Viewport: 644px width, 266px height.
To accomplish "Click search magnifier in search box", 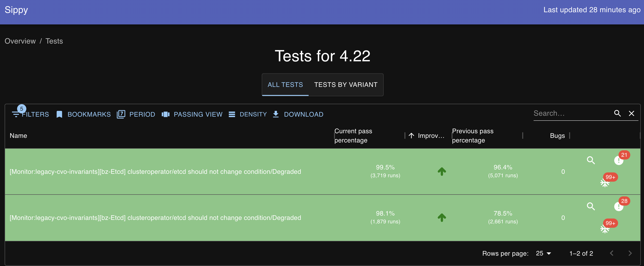I will pos(617,114).
